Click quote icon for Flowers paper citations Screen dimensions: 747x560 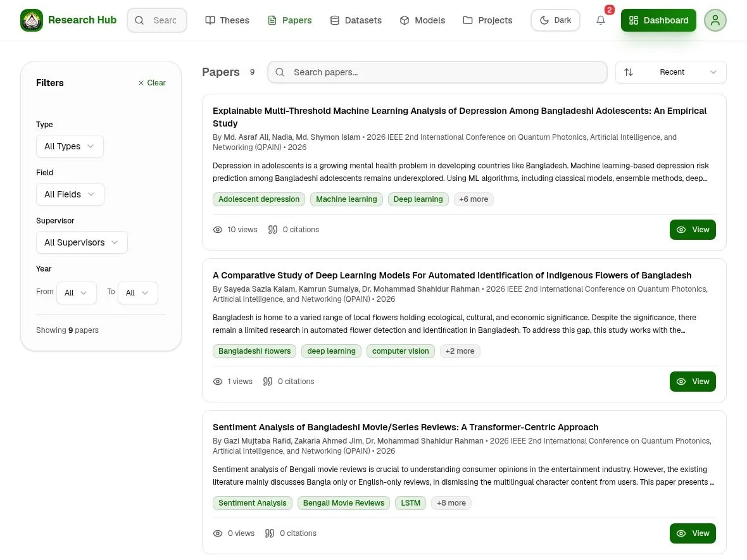[x=268, y=382]
